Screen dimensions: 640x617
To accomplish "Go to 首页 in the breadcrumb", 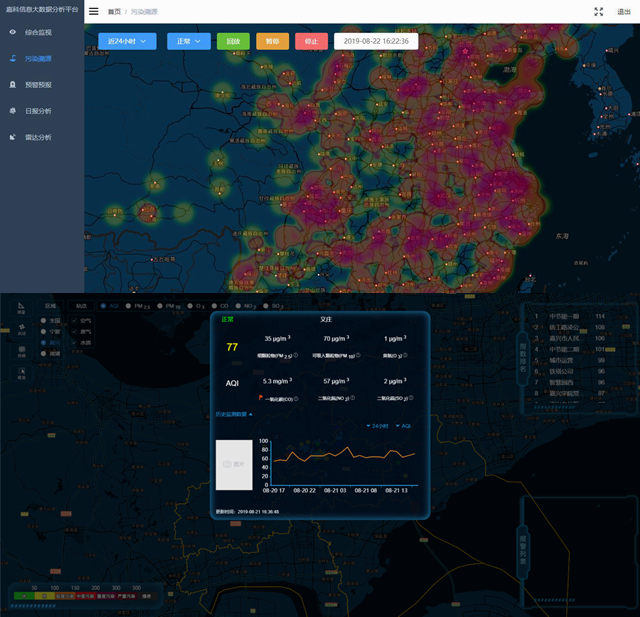I will tap(114, 11).
